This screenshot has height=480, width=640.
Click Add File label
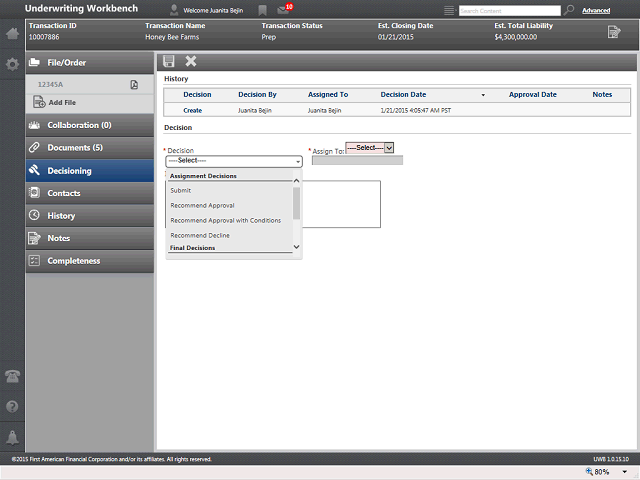(62, 102)
